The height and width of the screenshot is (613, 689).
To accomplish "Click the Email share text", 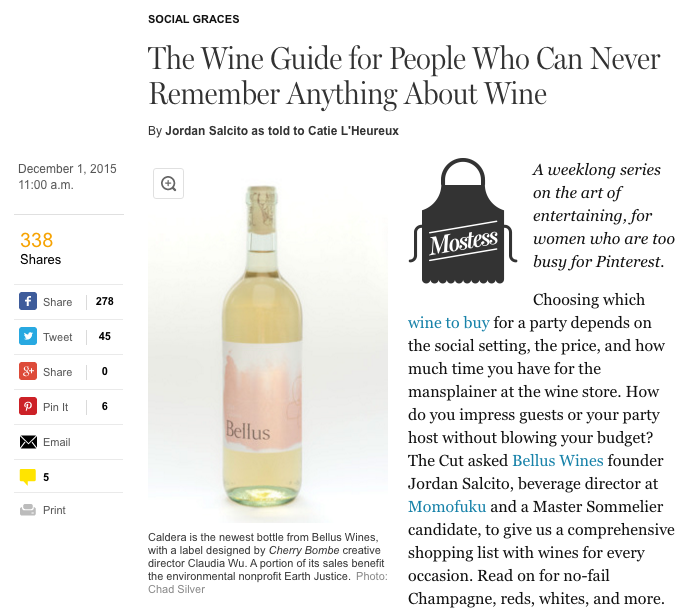I will click(57, 442).
